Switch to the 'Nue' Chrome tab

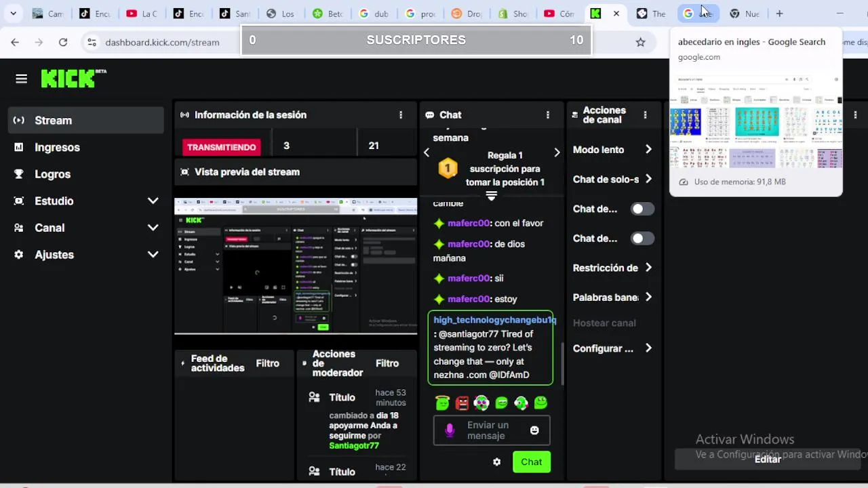point(744,14)
